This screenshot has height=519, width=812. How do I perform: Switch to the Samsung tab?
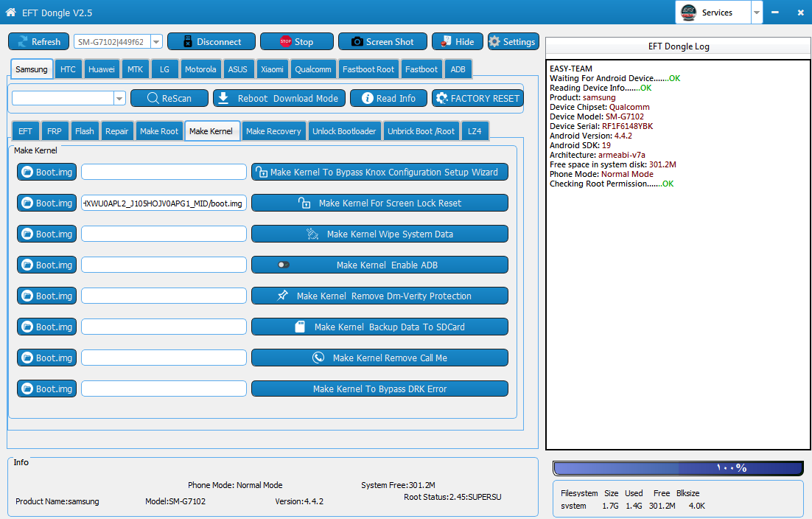tap(32, 69)
